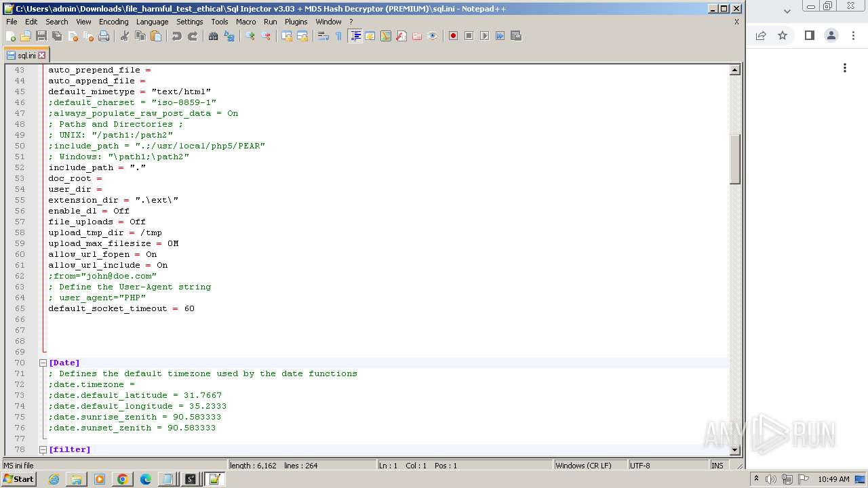Click the Cut scissors icon

click(x=125, y=36)
